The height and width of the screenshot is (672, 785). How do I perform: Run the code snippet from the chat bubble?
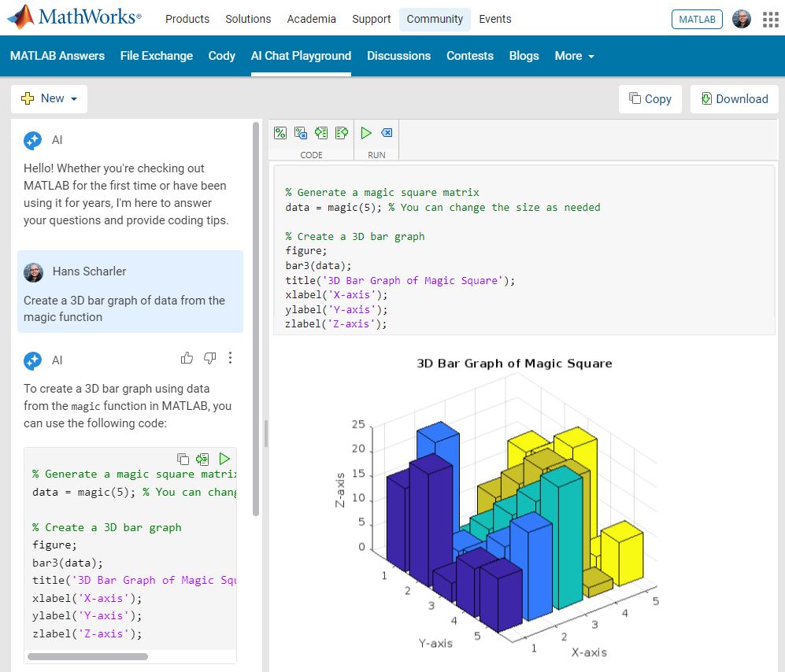point(224,459)
